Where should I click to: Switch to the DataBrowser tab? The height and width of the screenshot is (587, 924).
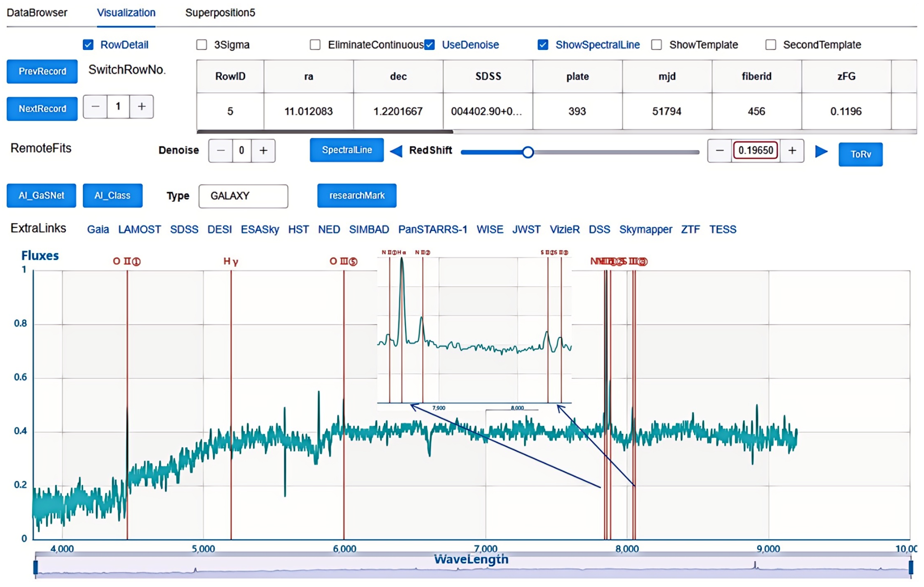point(37,13)
